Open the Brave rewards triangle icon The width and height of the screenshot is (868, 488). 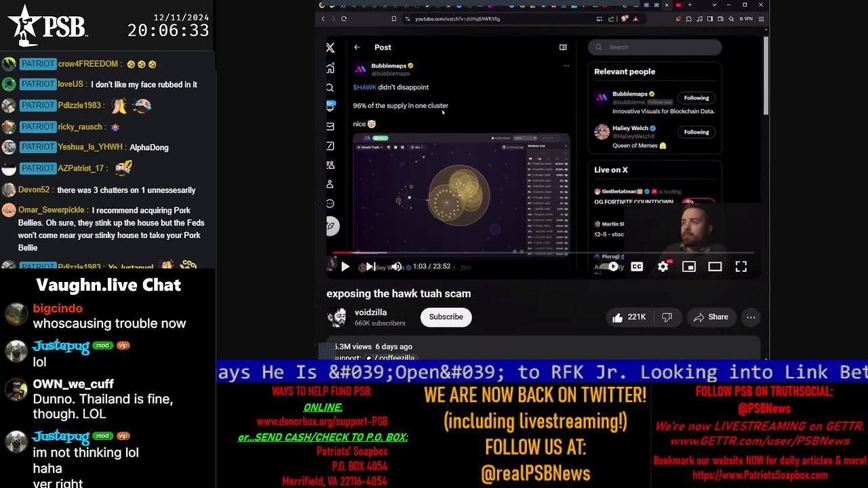(635, 19)
